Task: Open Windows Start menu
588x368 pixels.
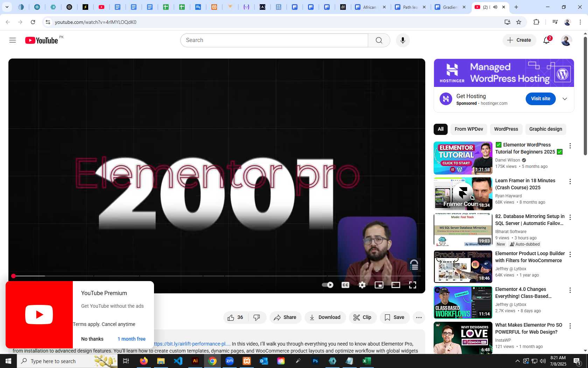Action: pyautogui.click(x=8, y=361)
